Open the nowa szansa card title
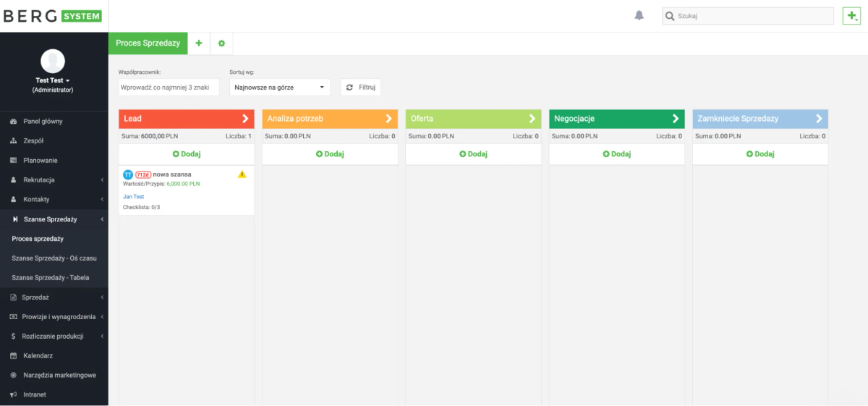 [172, 174]
